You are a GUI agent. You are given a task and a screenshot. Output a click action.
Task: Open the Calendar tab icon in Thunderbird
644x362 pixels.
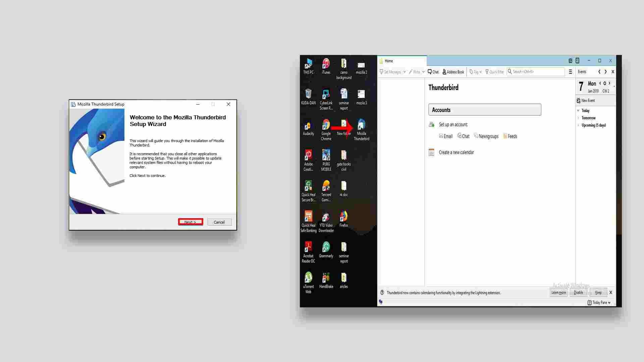(570, 61)
